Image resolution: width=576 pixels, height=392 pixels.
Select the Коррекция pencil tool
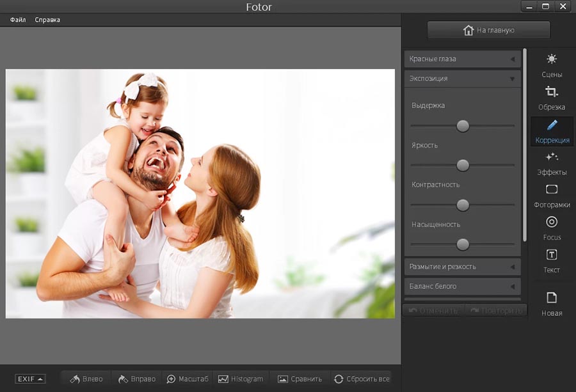pyautogui.click(x=552, y=125)
